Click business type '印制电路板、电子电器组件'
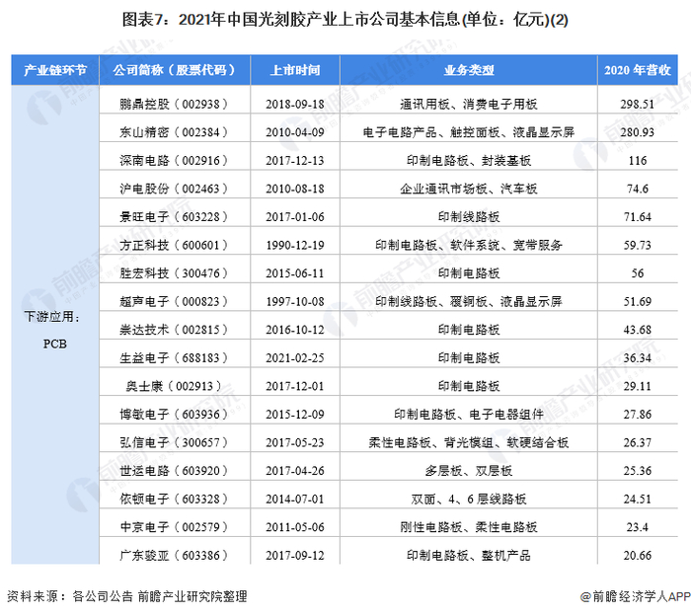The width and height of the screenshot is (691, 616). (x=469, y=415)
